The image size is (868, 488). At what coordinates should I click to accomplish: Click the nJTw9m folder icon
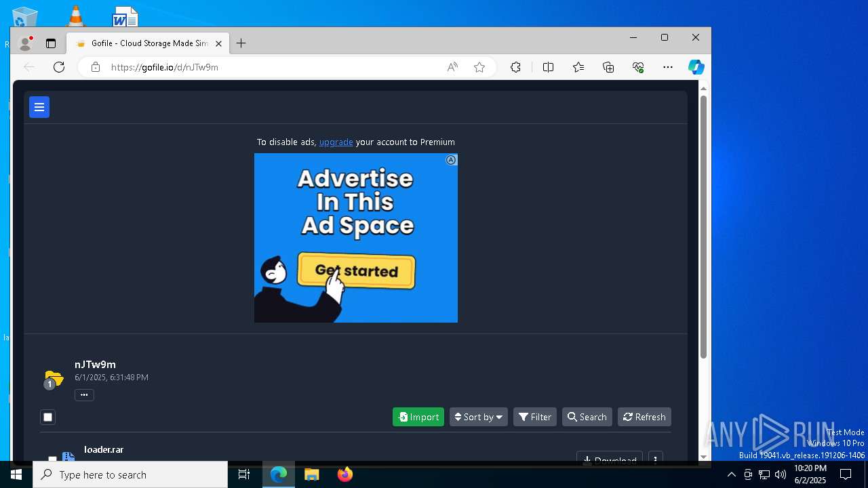tap(54, 379)
